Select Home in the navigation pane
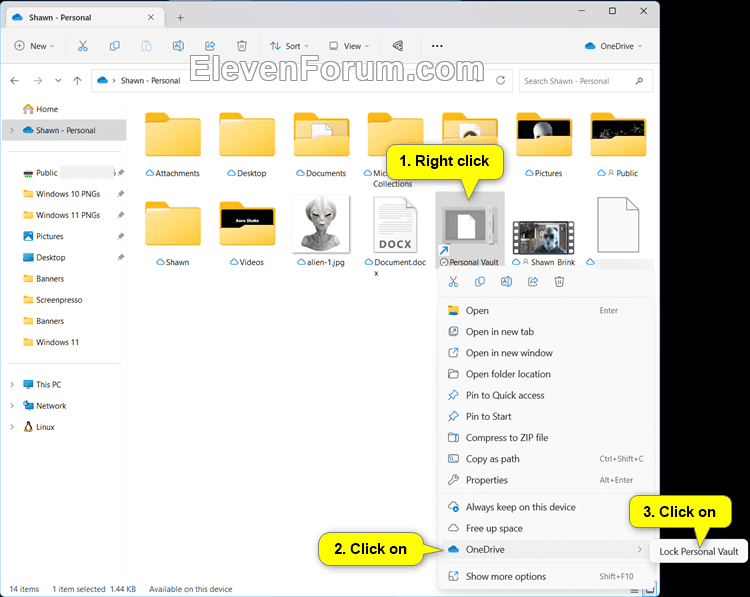Screen dimensions: 750x597 [x=64, y=109]
